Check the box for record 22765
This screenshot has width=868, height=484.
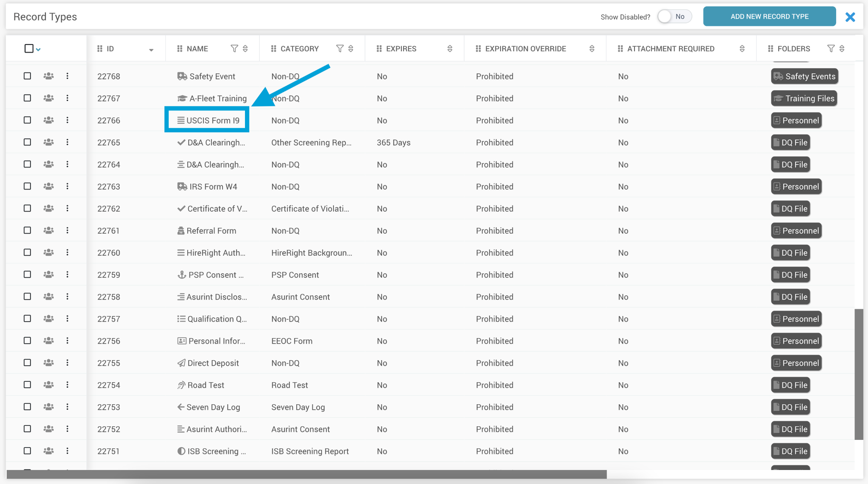[x=28, y=143]
